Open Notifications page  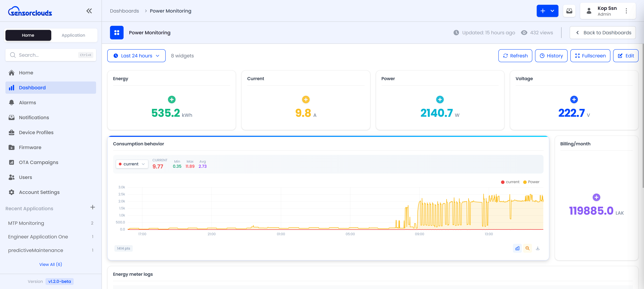(51, 118)
